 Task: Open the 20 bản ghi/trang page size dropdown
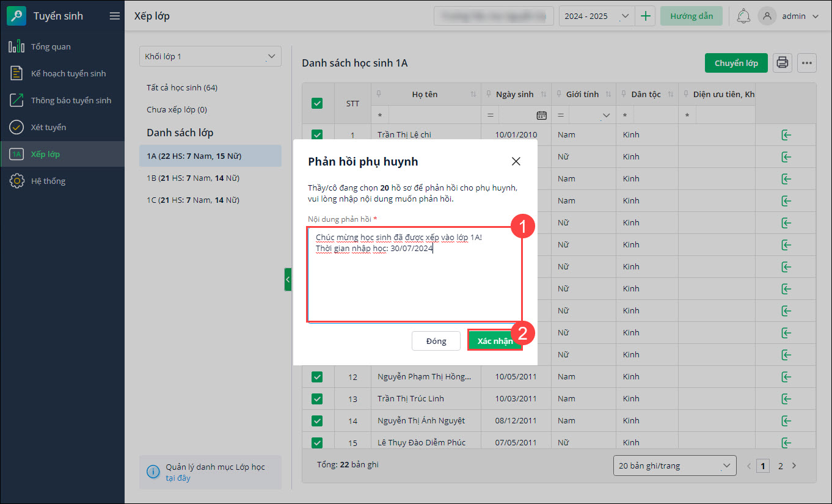coord(675,466)
